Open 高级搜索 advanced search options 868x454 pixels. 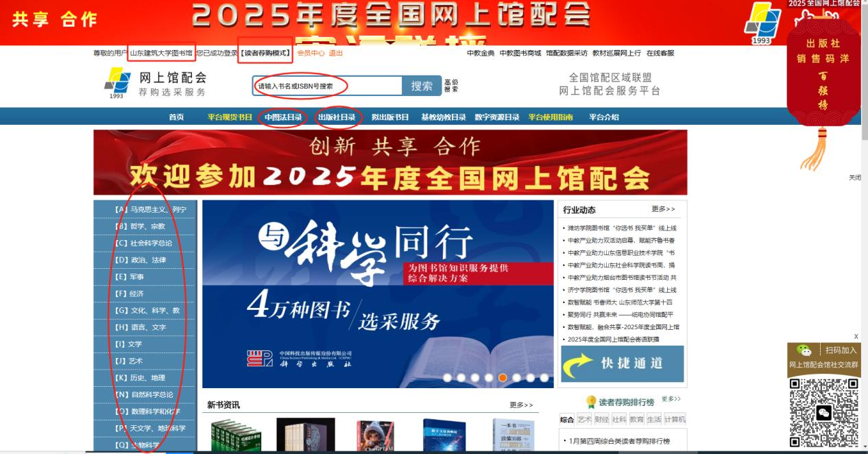451,86
